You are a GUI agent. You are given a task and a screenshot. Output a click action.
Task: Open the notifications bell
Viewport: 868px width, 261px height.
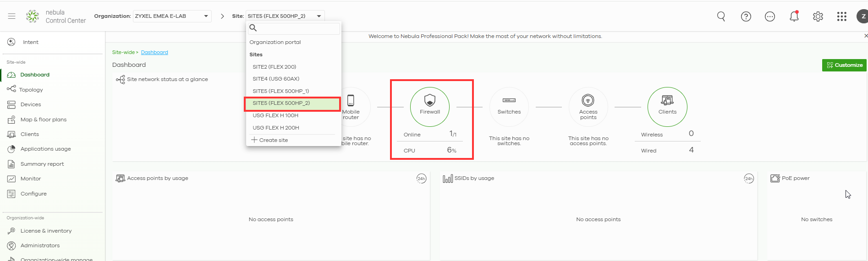point(794,16)
